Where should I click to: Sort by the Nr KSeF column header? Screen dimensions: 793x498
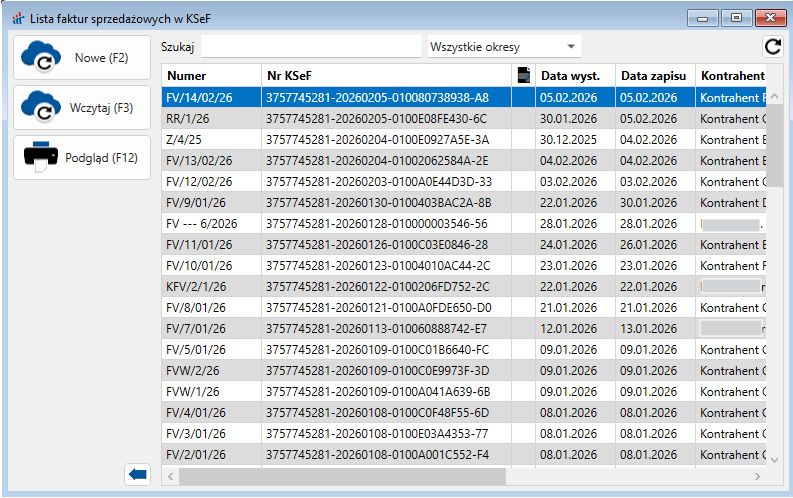[x=385, y=76]
